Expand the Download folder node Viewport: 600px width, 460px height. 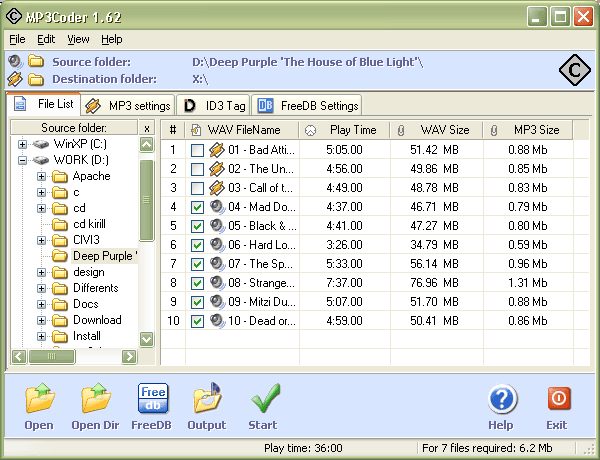point(42,320)
